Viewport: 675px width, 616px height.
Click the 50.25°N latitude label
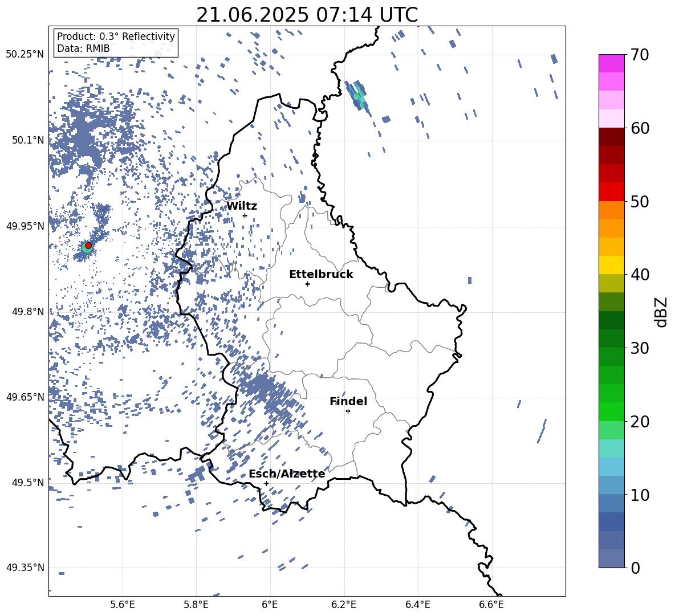click(x=25, y=55)
